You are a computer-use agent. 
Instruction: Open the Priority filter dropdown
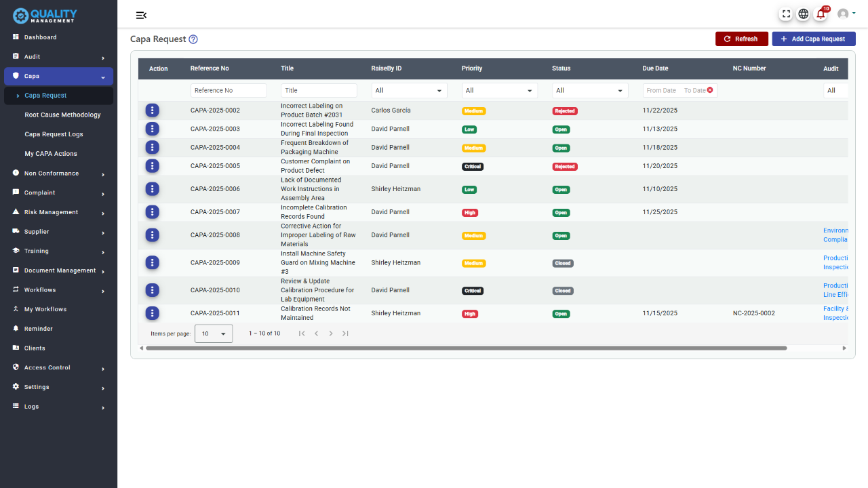coord(499,90)
